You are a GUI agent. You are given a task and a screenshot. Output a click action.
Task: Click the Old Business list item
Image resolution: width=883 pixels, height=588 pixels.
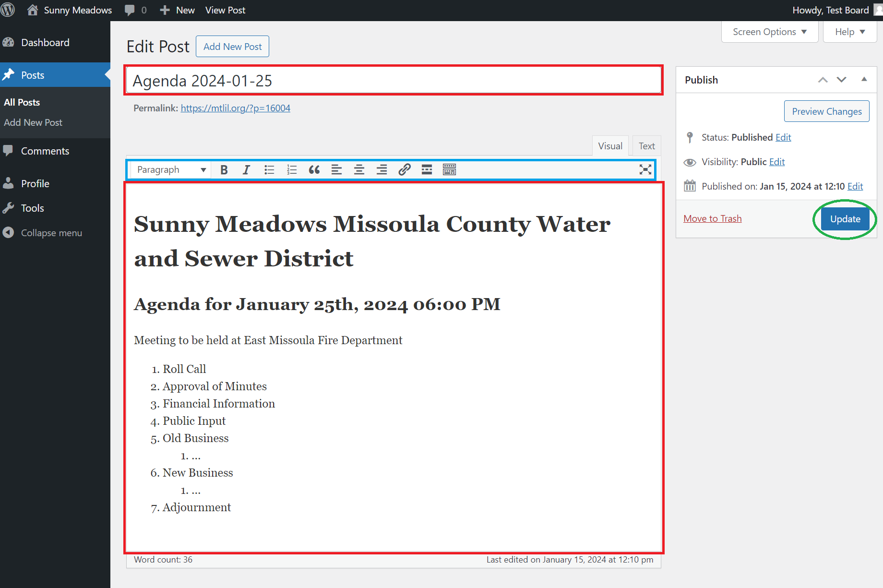(196, 438)
